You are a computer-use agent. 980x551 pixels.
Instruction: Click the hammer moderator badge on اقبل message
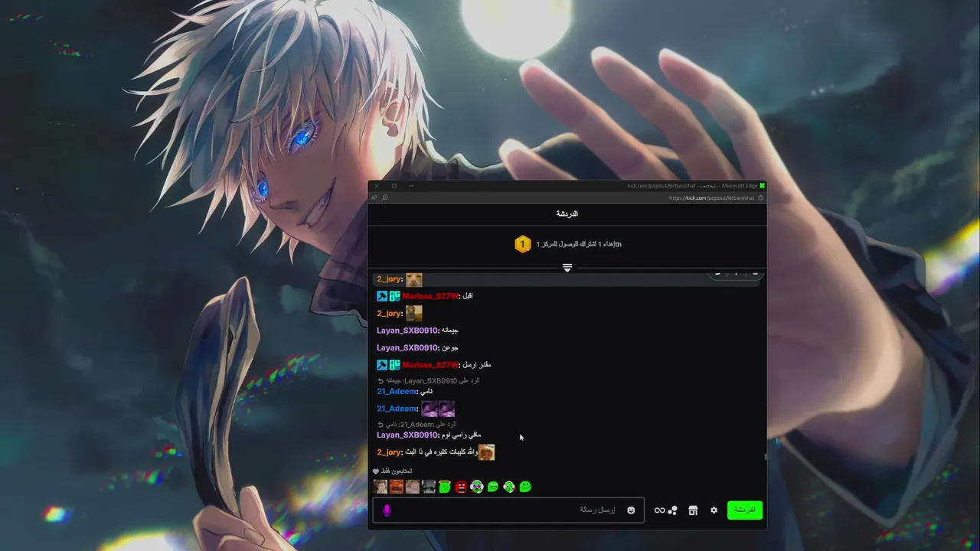point(382,296)
